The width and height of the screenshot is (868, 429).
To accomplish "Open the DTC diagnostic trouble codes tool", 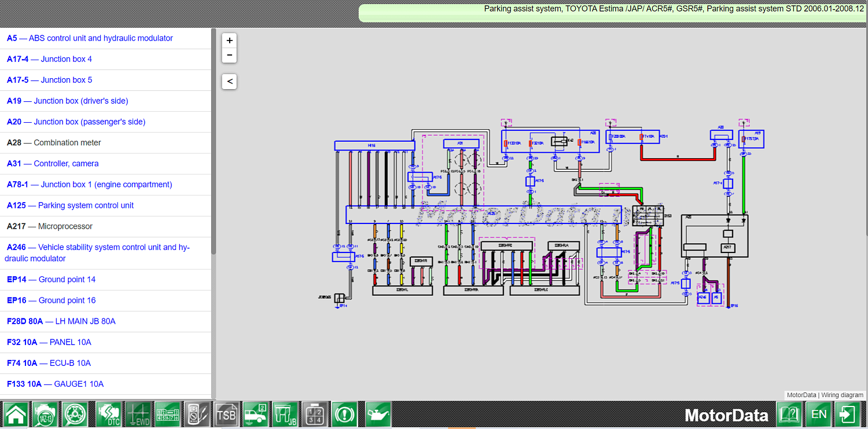I will coord(109,414).
